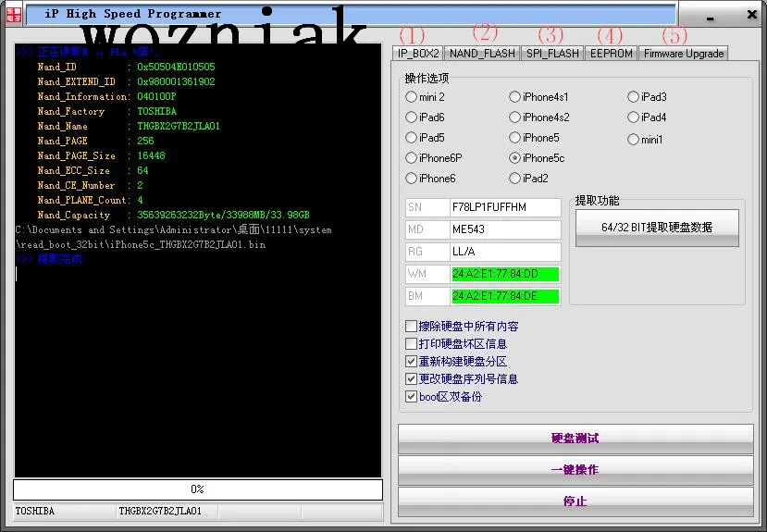The image size is (767, 532).
Task: Click the Nand_Capacity value in the log
Action: pyautogui.click(x=223, y=216)
